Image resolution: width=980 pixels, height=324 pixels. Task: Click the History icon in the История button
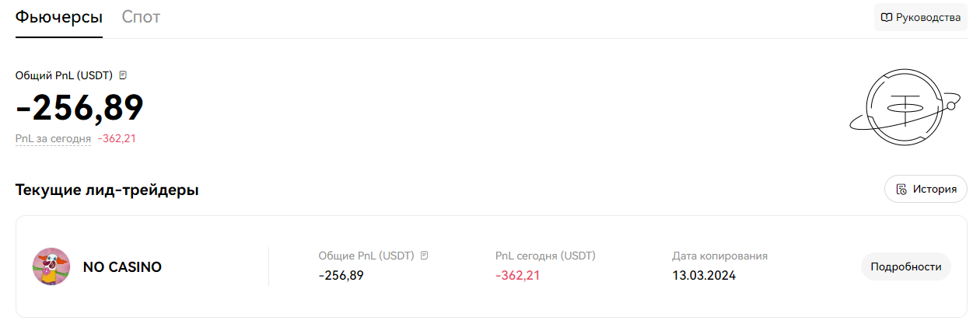[x=901, y=189]
